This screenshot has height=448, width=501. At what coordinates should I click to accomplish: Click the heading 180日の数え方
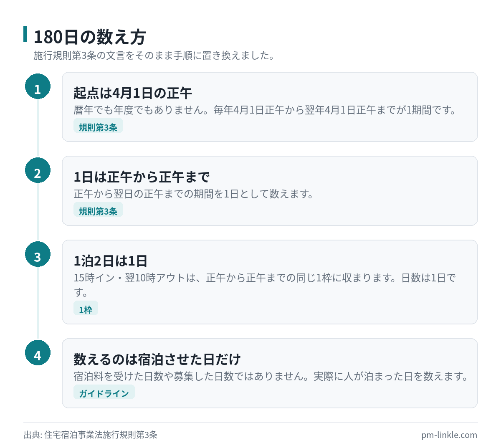(x=89, y=37)
